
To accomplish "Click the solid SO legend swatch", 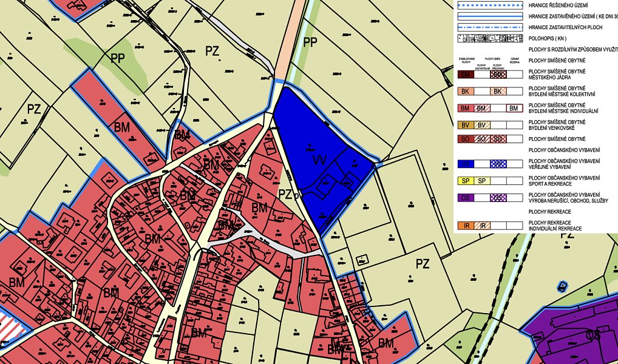I will pyautogui.click(x=466, y=139).
